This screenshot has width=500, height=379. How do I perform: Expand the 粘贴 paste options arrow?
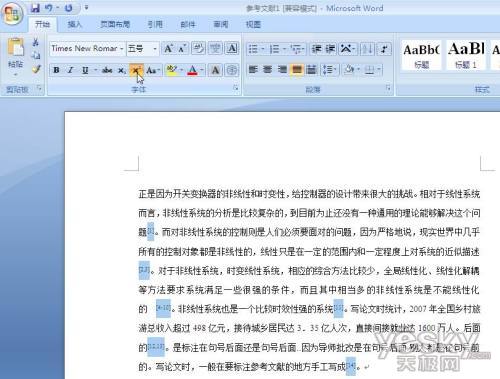click(16, 75)
